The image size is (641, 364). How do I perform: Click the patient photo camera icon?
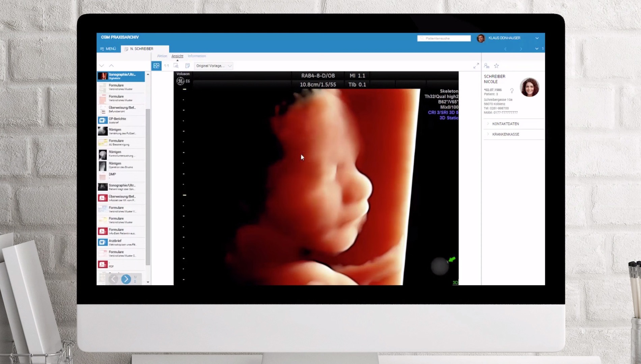pos(486,66)
